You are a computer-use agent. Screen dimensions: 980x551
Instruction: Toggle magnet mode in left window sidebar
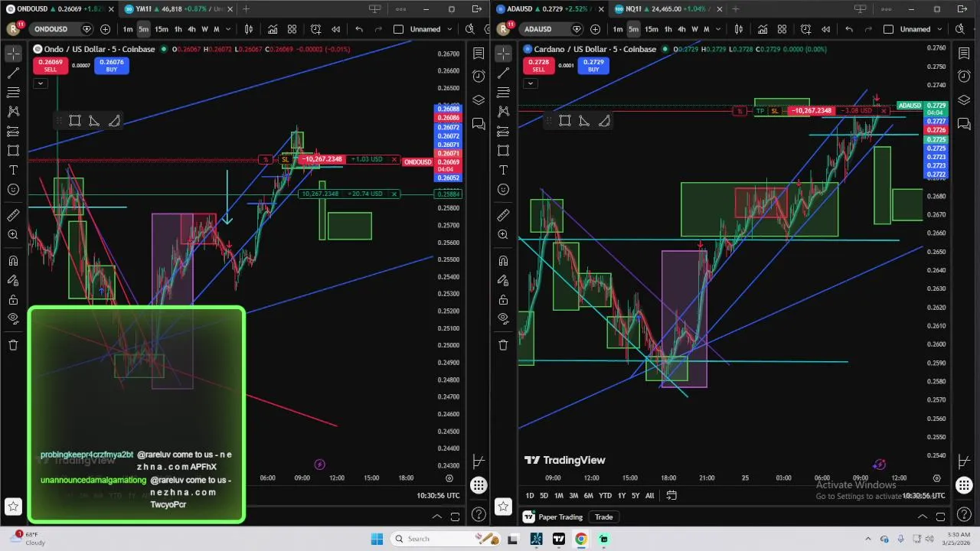[13, 261]
